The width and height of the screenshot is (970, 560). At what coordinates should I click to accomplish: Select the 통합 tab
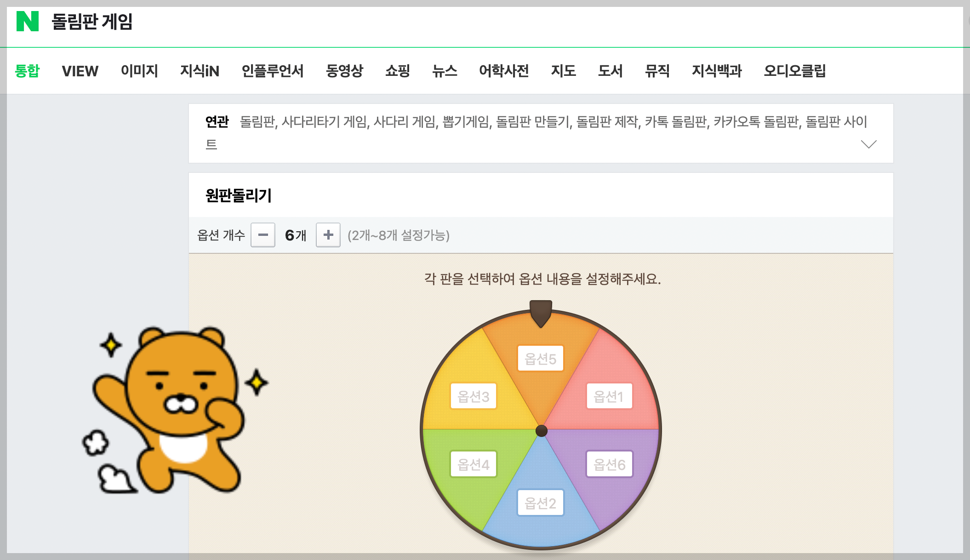[x=27, y=71]
